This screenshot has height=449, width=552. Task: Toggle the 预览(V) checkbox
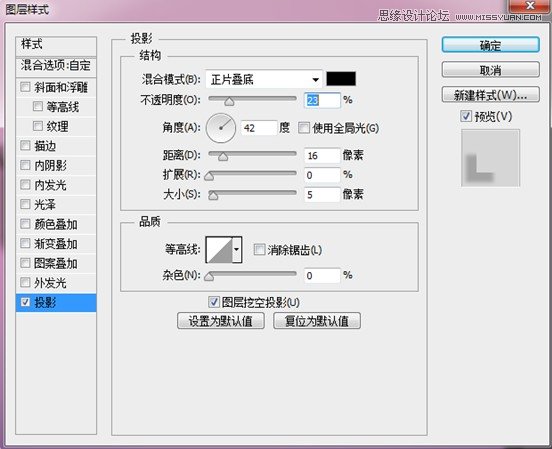tap(466, 116)
